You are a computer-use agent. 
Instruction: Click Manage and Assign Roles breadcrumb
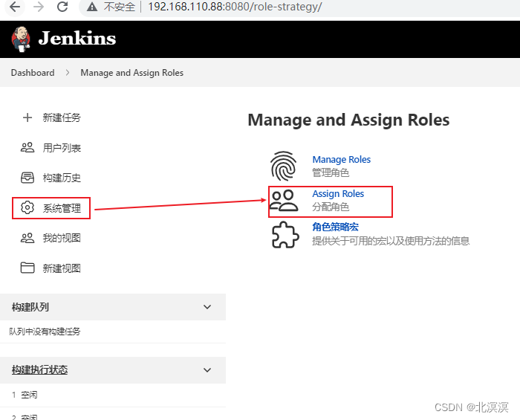[x=131, y=73]
